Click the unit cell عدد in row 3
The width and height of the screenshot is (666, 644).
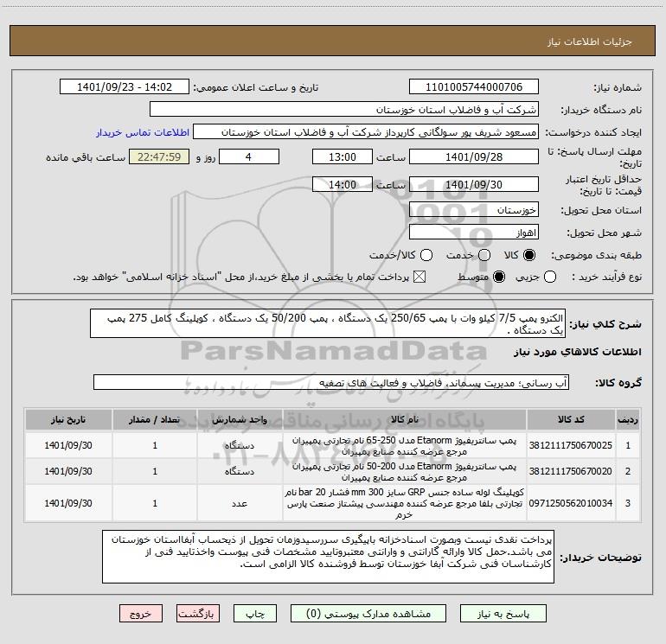tap(240, 503)
